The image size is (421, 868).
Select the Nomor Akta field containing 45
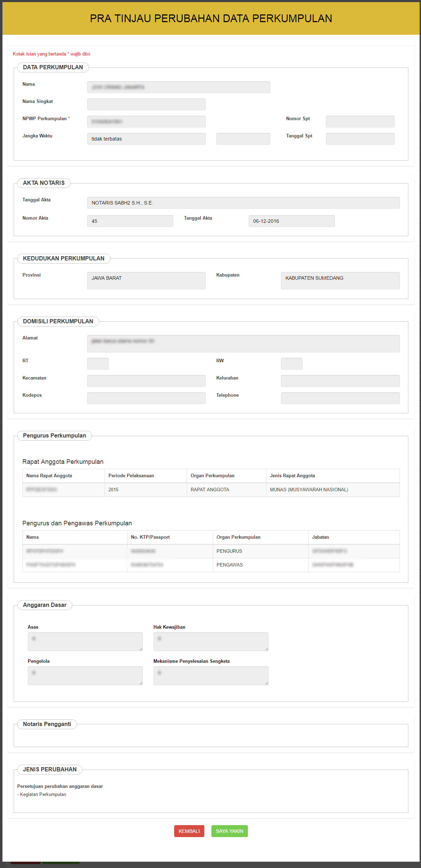coord(130,221)
